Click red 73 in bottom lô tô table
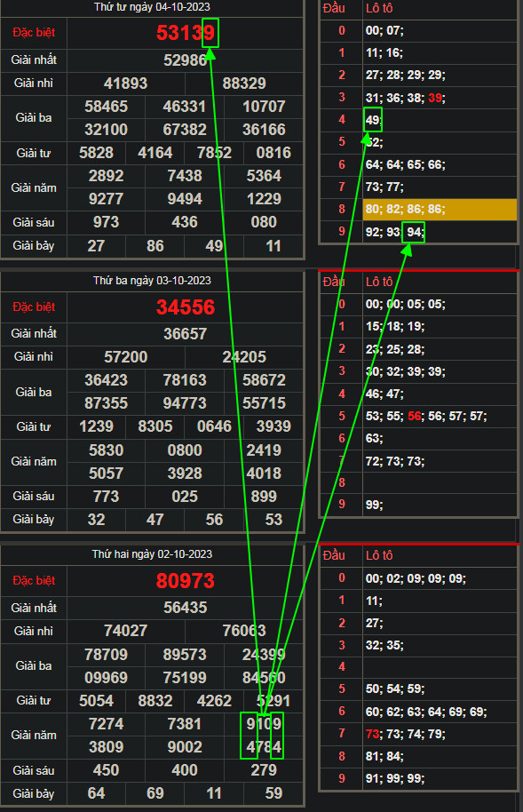This screenshot has width=523, height=812. (372, 734)
